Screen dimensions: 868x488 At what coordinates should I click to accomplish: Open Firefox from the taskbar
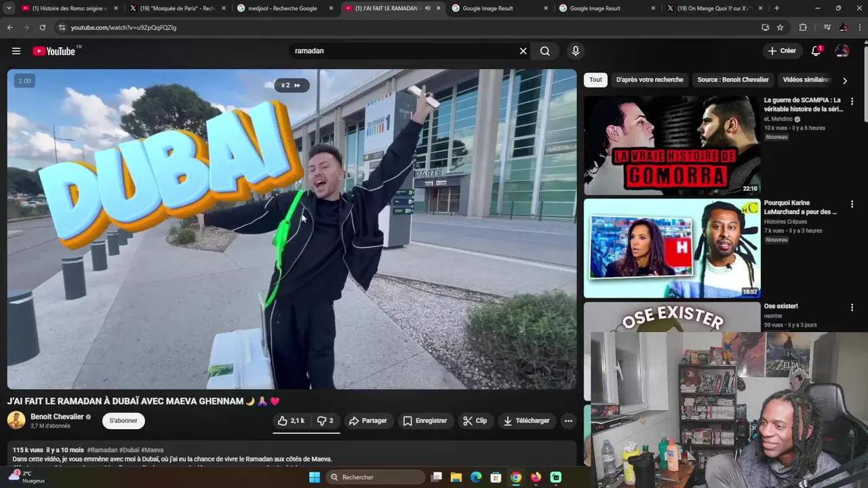coord(536,477)
